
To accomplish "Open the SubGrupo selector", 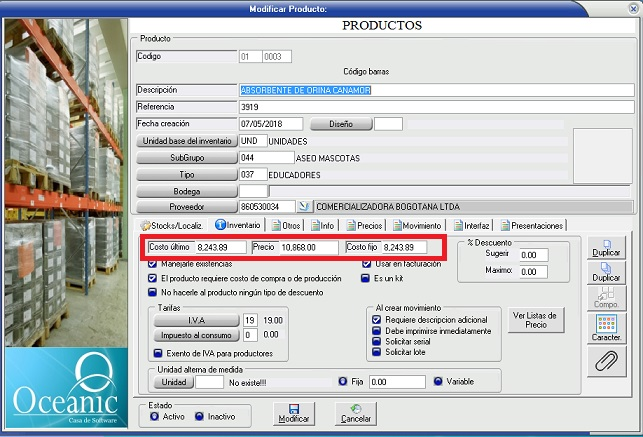I will pos(186,157).
